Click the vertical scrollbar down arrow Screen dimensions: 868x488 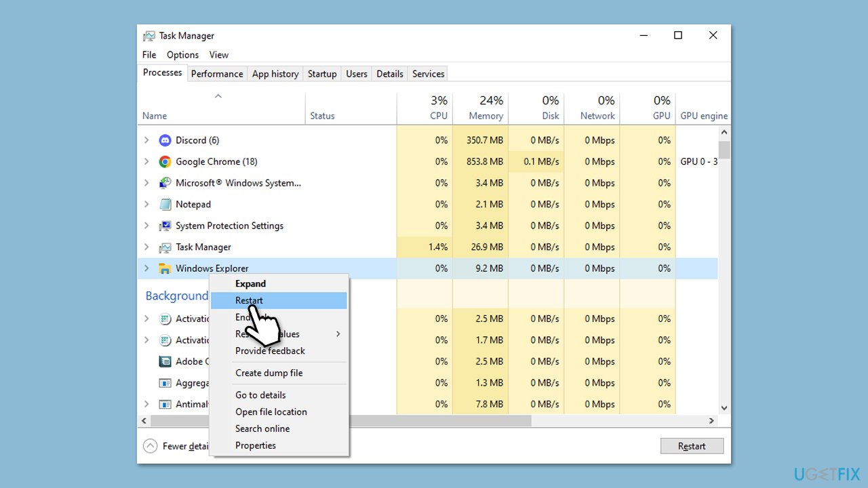(x=724, y=408)
